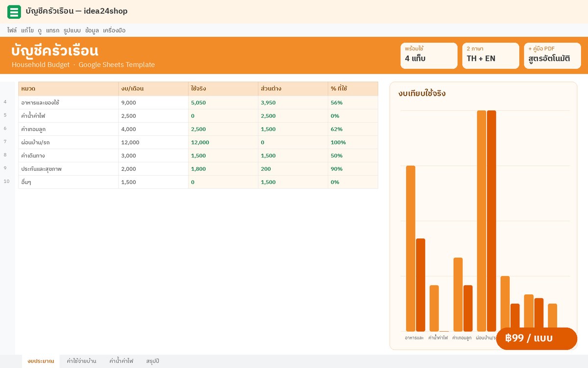Select the 56% usage cell
Image resolution: width=588 pixels, height=368 pixels.
tap(353, 103)
